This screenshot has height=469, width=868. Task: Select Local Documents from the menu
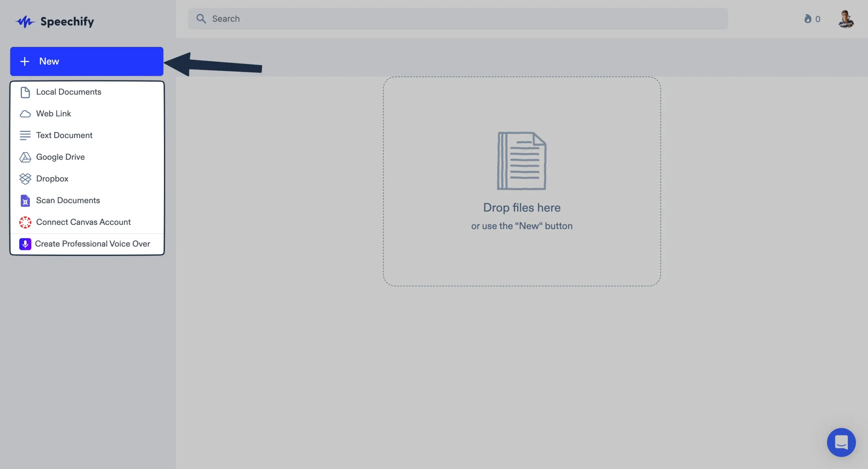pos(87,92)
